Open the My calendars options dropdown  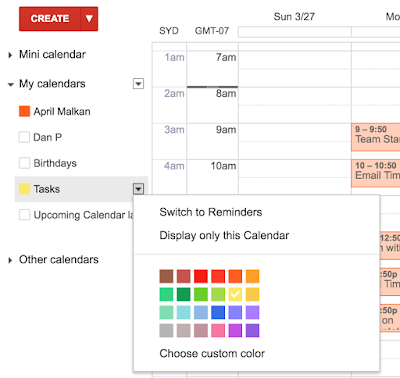[x=138, y=84]
